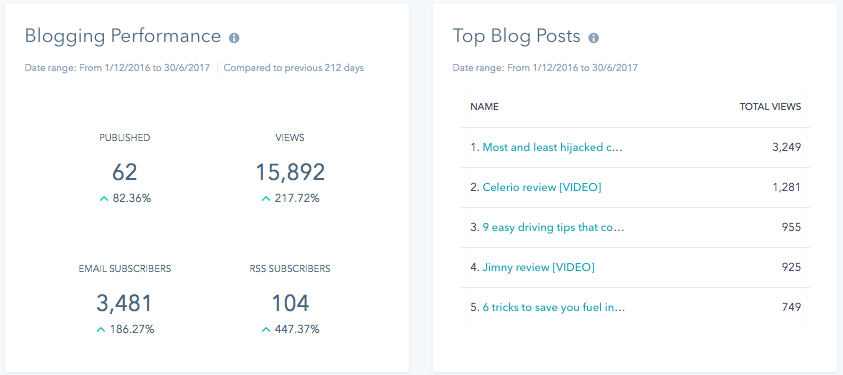The width and height of the screenshot is (843, 375).
Task: Click the Top Blog Posts info icon
Action: 594,38
